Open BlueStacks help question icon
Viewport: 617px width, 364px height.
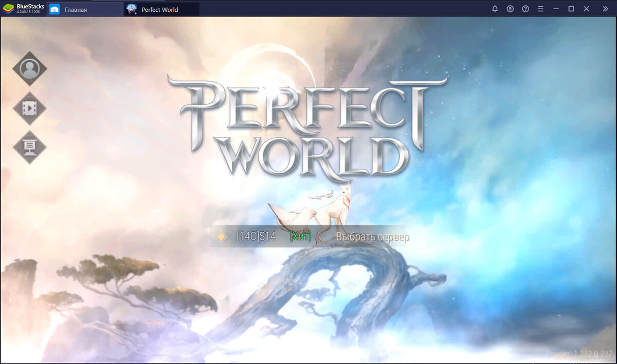pyautogui.click(x=525, y=9)
